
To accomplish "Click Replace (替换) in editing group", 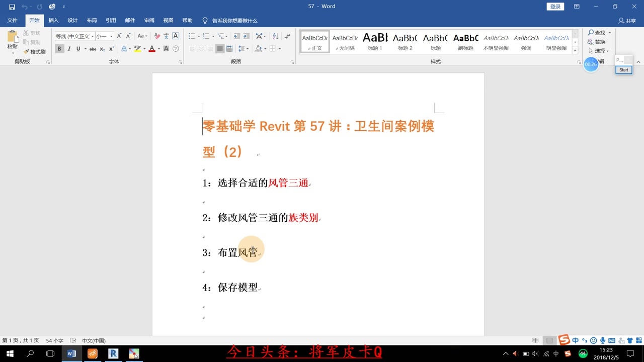I will click(596, 42).
